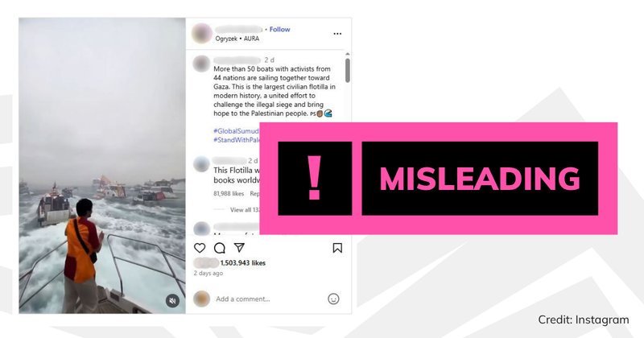Viewport: 644px width, 338px height.
Task: Unmute the video with speaker icon
Action: (172, 301)
